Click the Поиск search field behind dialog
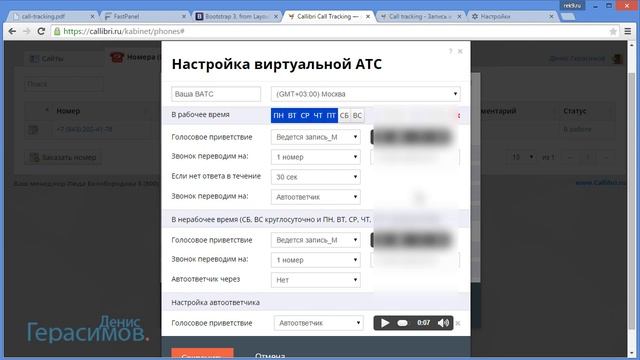Image resolution: width=640 pixels, height=360 pixels. click(x=63, y=84)
